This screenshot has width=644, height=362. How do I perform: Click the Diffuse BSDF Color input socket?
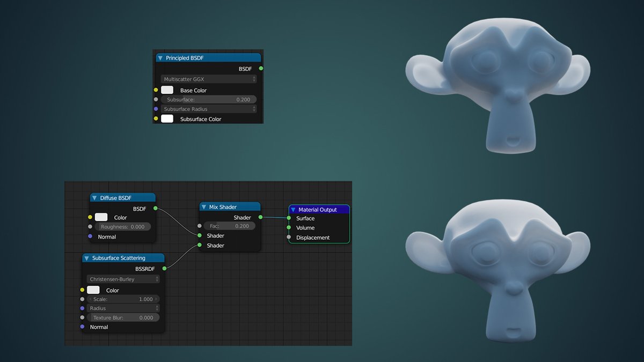point(90,217)
